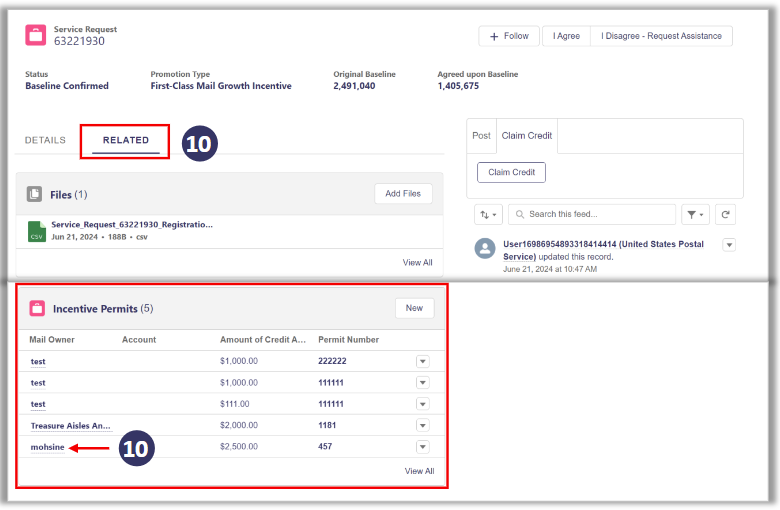
Task: Click the Files section icon
Action: point(35,194)
